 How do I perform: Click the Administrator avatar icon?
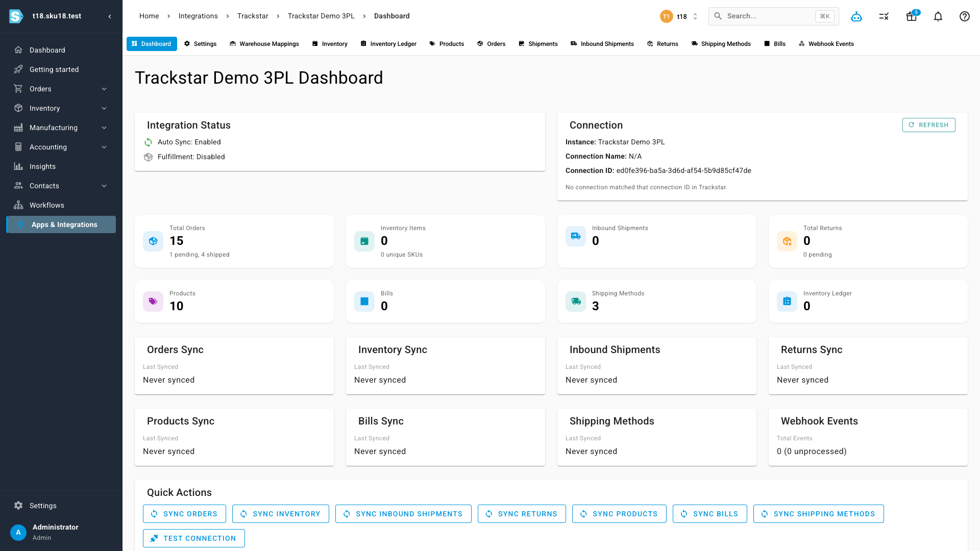pyautogui.click(x=18, y=532)
